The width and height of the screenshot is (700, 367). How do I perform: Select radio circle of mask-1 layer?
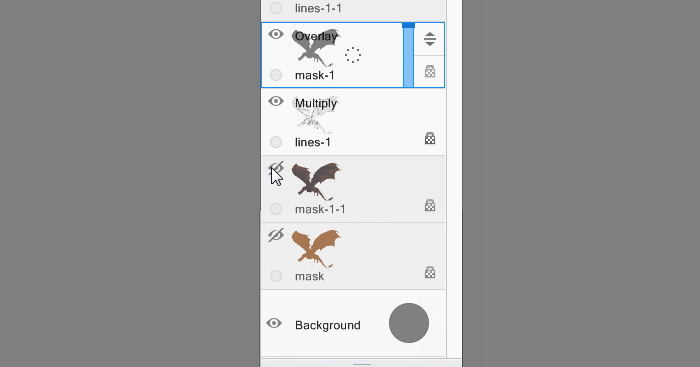(276, 75)
